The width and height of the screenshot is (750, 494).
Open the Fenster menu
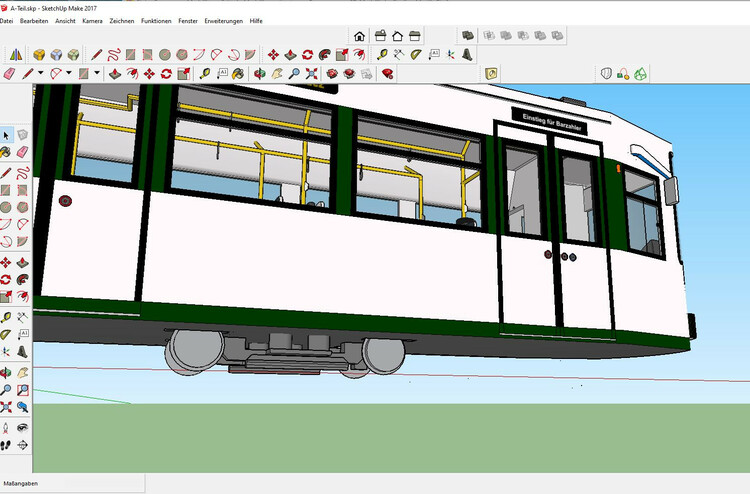[188, 21]
